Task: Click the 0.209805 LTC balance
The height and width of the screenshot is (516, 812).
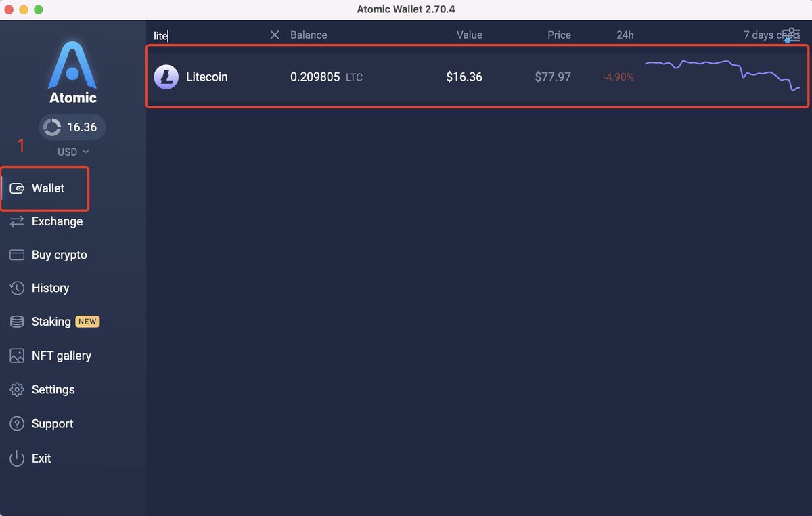Action: pos(327,77)
